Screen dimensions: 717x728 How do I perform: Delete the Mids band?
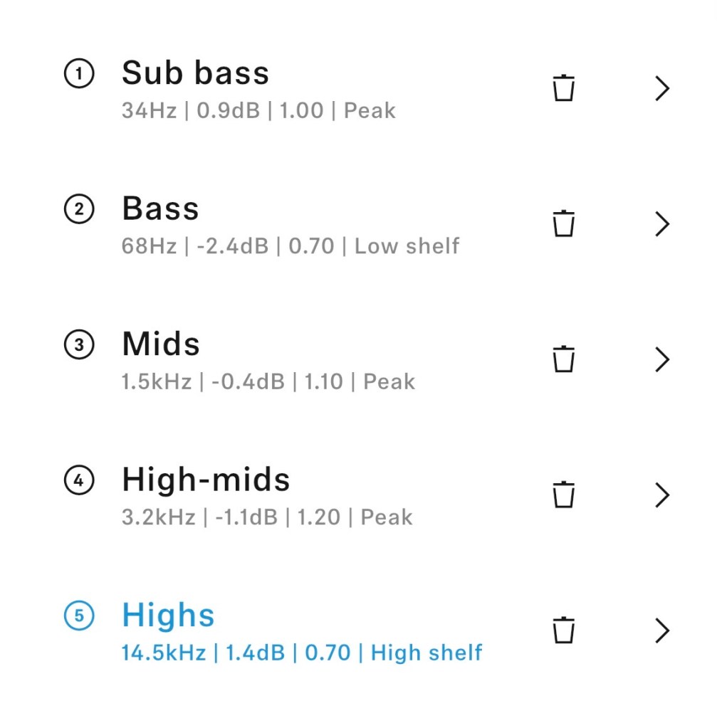[x=563, y=359]
